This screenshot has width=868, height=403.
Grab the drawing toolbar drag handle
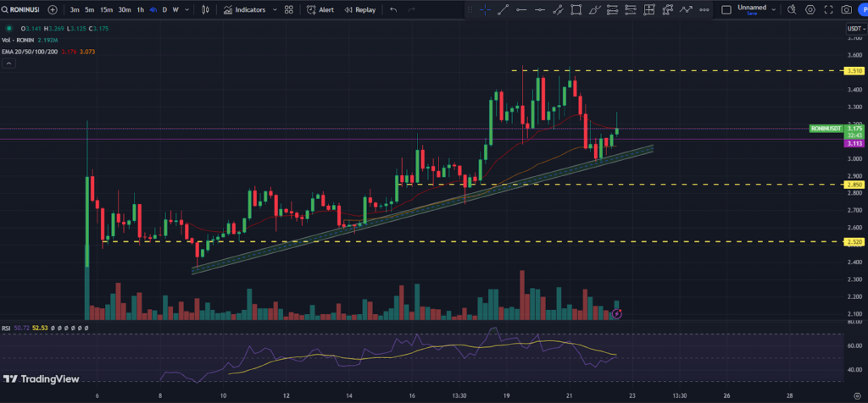(470, 9)
